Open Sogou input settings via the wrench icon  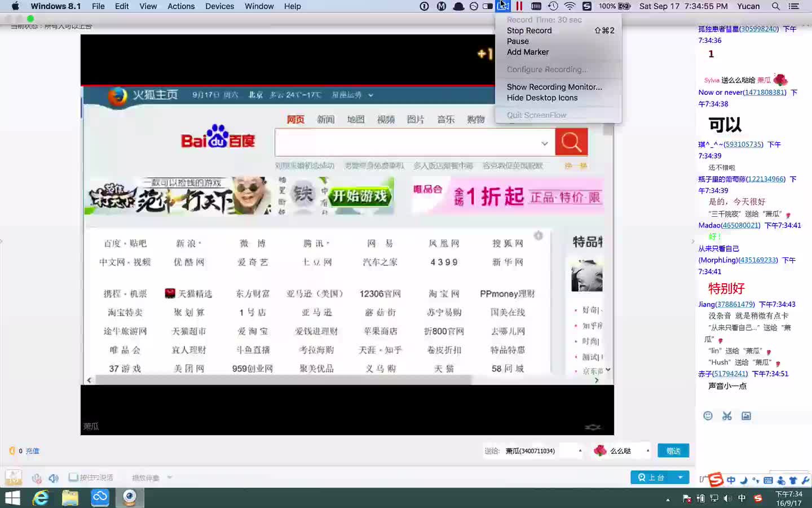pyautogui.click(x=805, y=480)
